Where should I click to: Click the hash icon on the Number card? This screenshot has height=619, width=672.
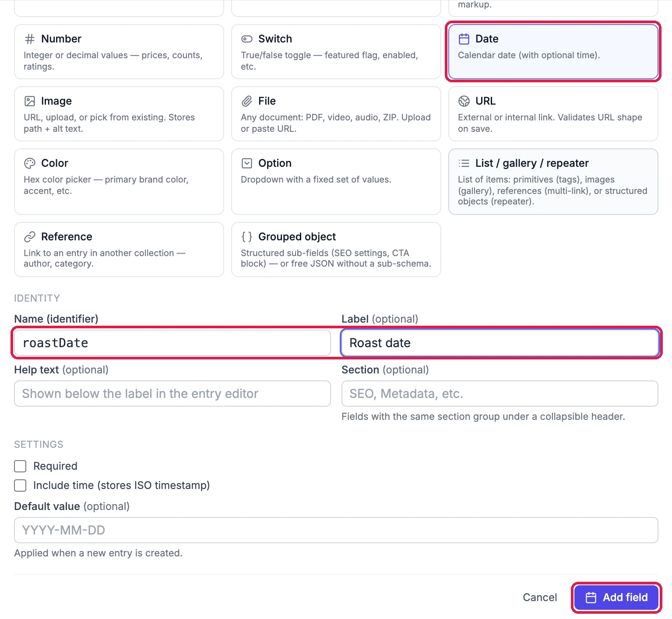point(30,39)
